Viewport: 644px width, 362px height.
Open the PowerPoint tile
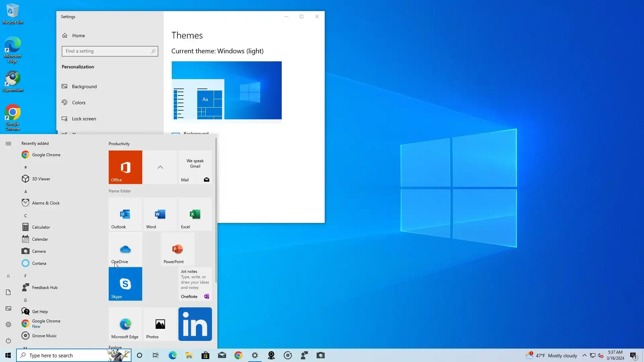point(177,249)
